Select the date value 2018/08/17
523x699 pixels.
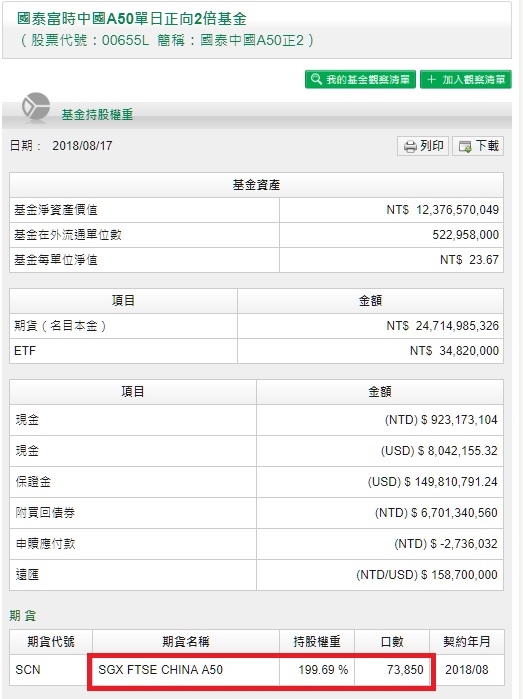(x=82, y=146)
